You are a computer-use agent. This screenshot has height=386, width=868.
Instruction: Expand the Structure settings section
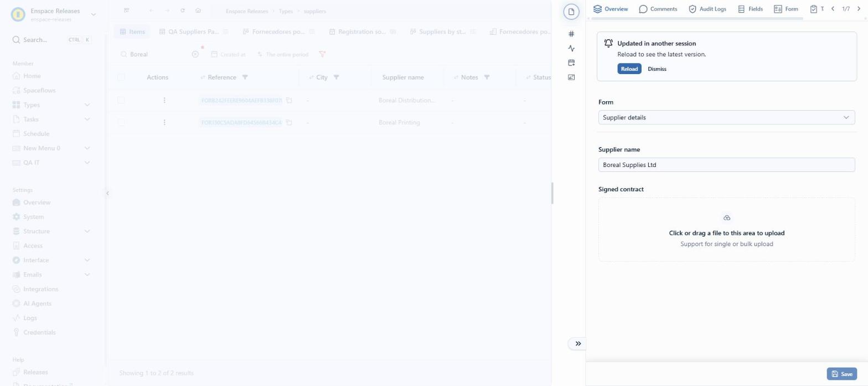(x=87, y=231)
